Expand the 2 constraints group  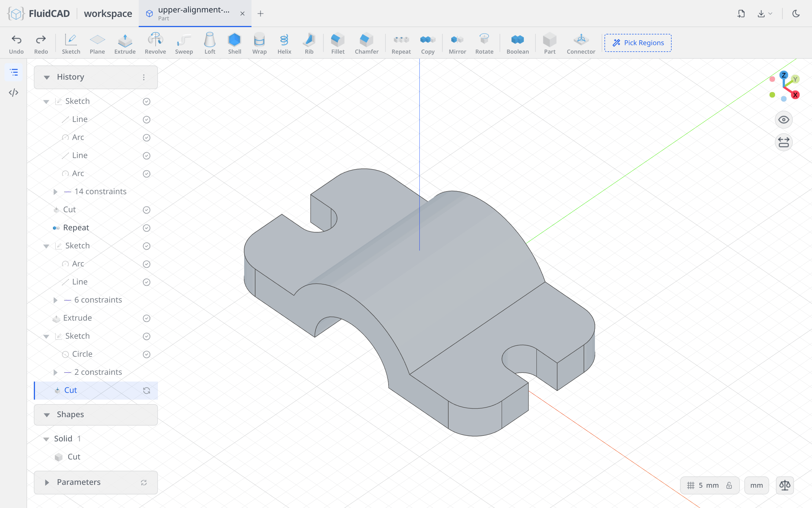click(55, 372)
